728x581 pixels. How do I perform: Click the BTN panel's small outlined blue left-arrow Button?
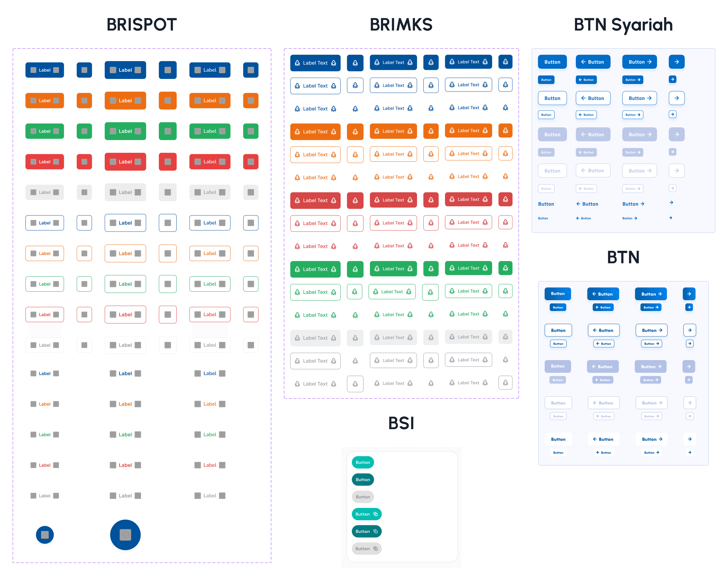click(x=603, y=344)
